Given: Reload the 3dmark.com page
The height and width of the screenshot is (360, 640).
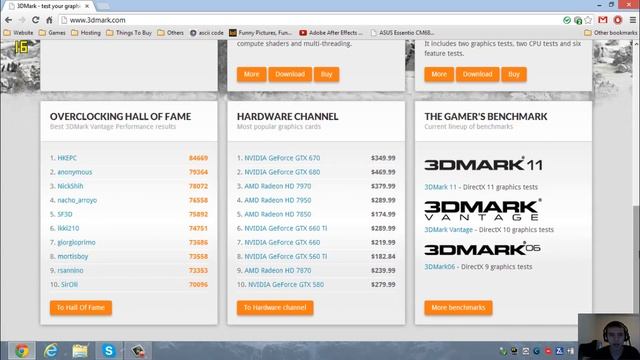Looking at the screenshot, I should tap(36, 20).
